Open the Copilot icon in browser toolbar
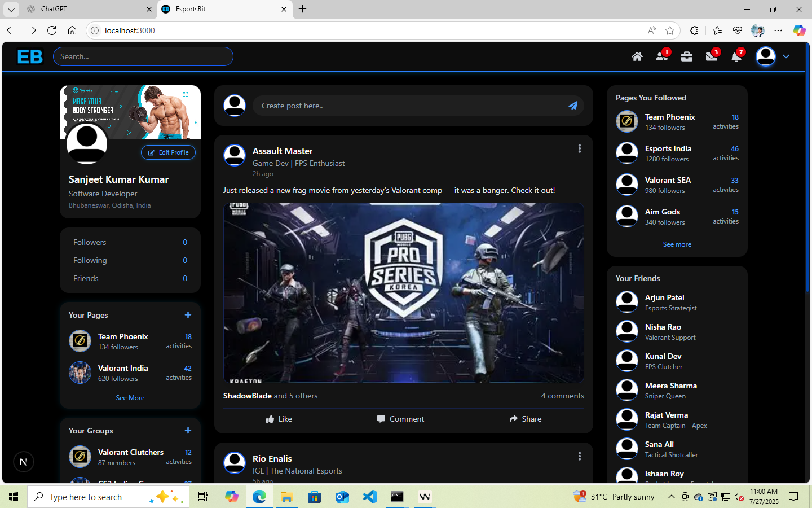Screen dimensions: 812x508 pyautogui.click(x=800, y=30)
